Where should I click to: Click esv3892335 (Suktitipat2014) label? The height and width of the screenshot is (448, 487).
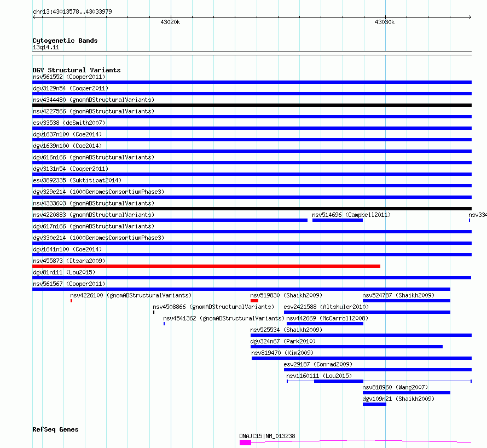click(77, 180)
